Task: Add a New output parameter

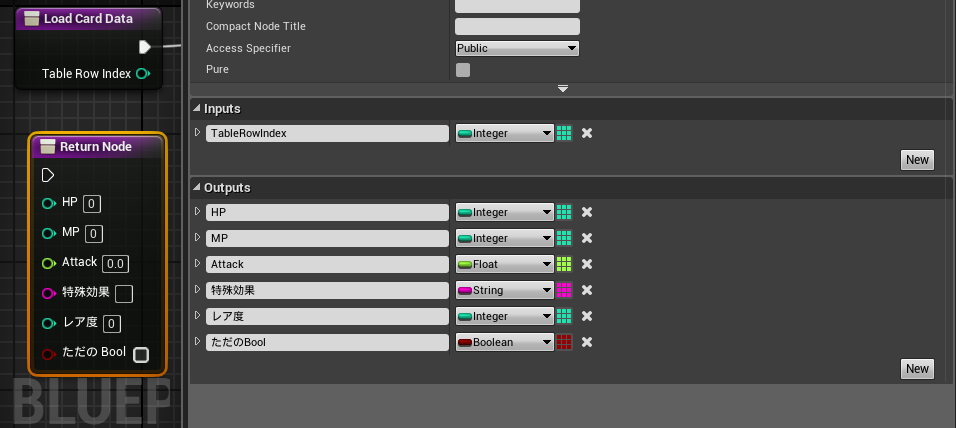Action: [x=917, y=368]
